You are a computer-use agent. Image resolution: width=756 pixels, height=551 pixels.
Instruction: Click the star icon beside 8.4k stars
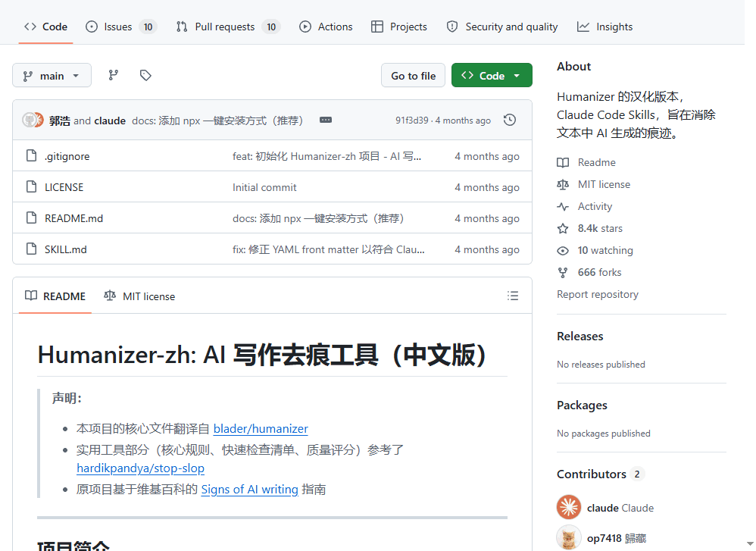coord(563,228)
